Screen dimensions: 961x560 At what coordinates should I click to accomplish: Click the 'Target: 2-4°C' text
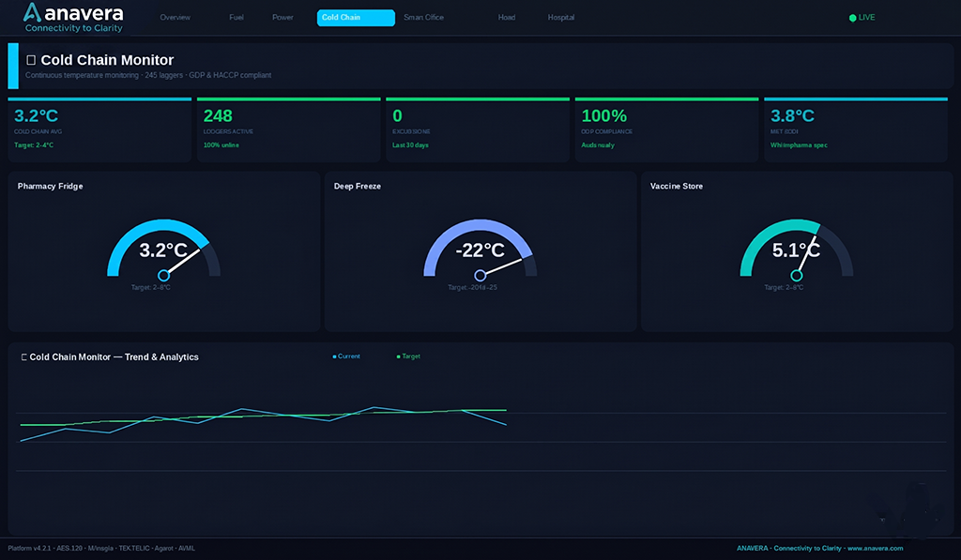[34, 145]
